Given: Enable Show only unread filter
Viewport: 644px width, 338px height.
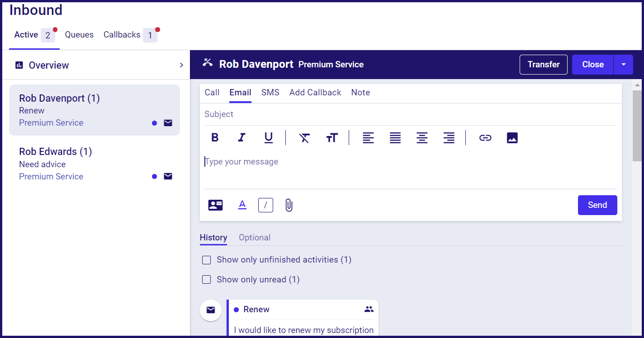Looking at the screenshot, I should (x=206, y=279).
